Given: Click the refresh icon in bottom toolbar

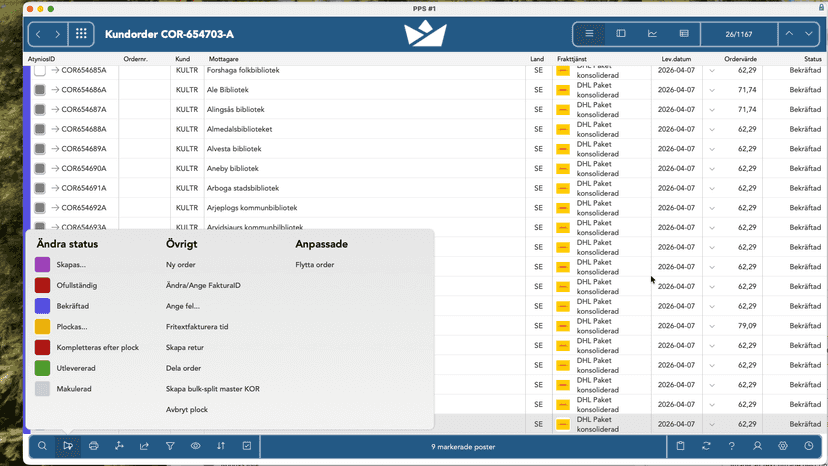Looking at the screenshot, I should pyautogui.click(x=706, y=446).
